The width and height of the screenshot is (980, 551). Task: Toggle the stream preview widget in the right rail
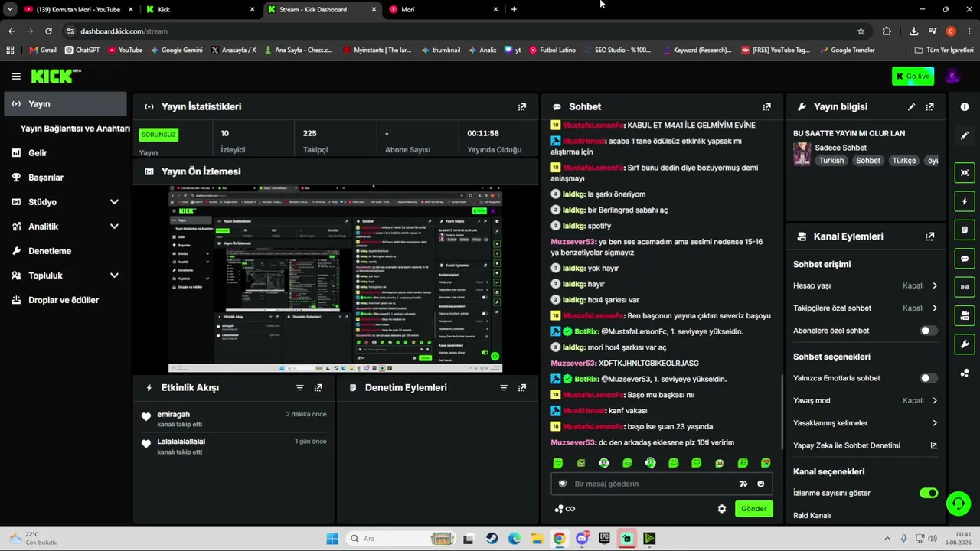pyautogui.click(x=965, y=173)
